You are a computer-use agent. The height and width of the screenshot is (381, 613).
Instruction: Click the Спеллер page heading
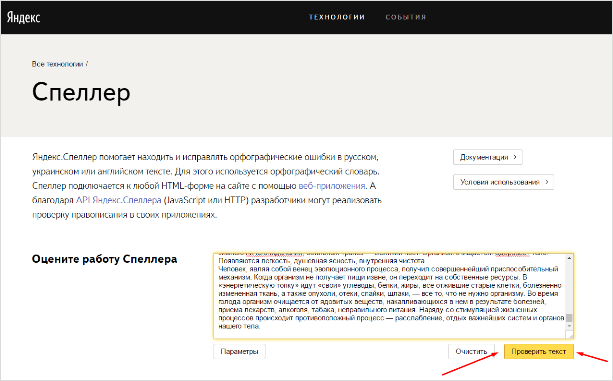point(81,93)
